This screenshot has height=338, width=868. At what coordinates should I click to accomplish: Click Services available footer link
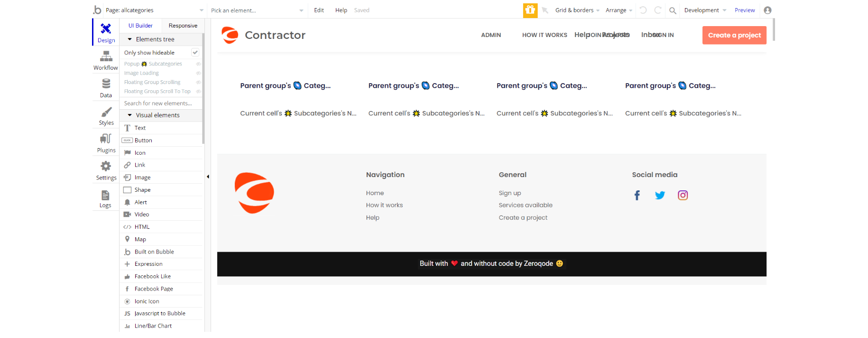[x=526, y=205]
